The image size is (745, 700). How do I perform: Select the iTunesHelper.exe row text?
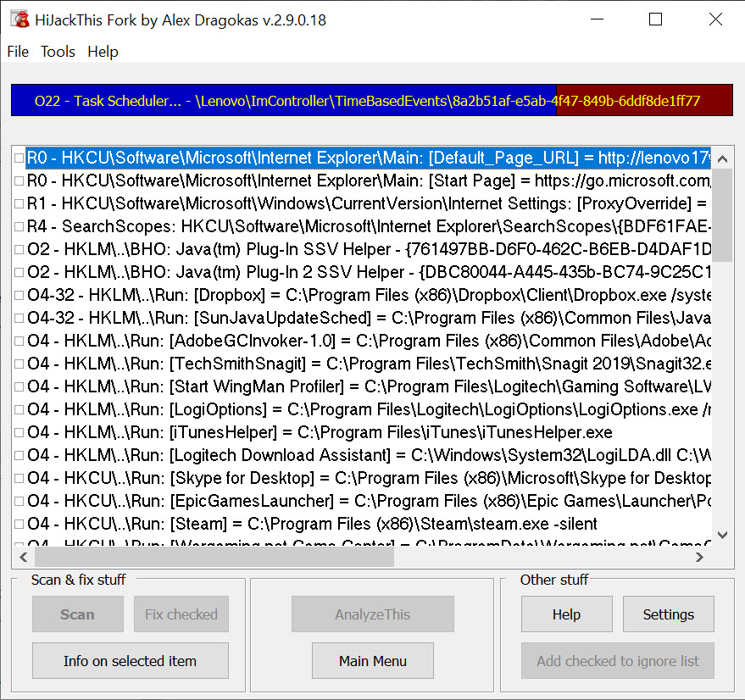coord(320,432)
